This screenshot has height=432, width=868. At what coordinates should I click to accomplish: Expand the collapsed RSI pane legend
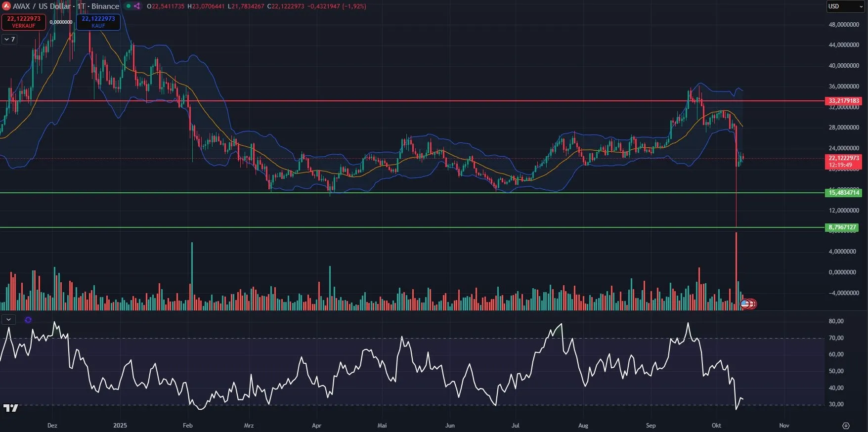(8, 320)
